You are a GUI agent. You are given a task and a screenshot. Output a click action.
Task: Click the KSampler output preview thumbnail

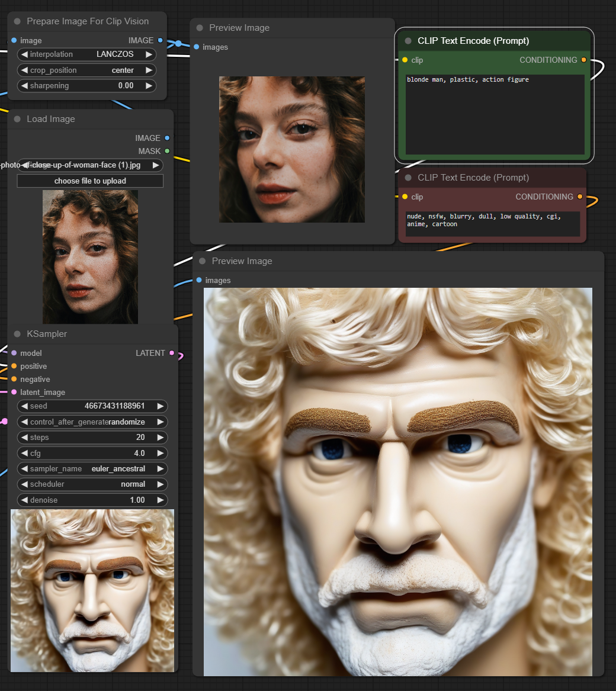[92, 590]
